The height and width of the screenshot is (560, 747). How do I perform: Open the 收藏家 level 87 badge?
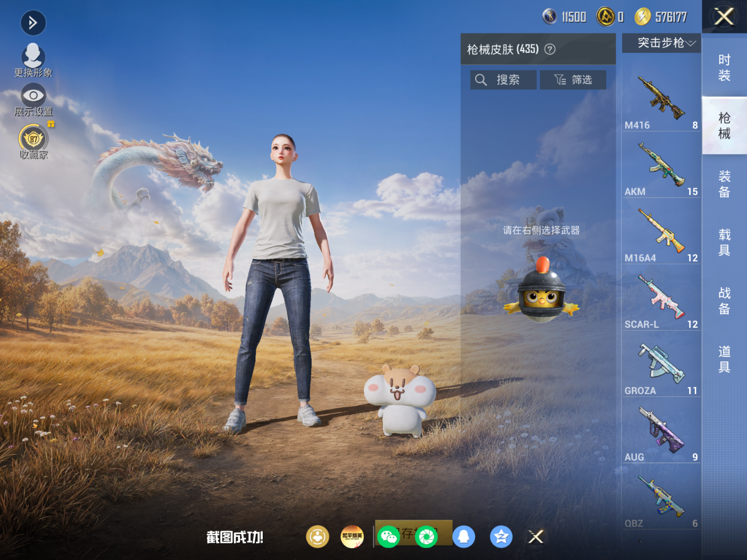point(33,138)
